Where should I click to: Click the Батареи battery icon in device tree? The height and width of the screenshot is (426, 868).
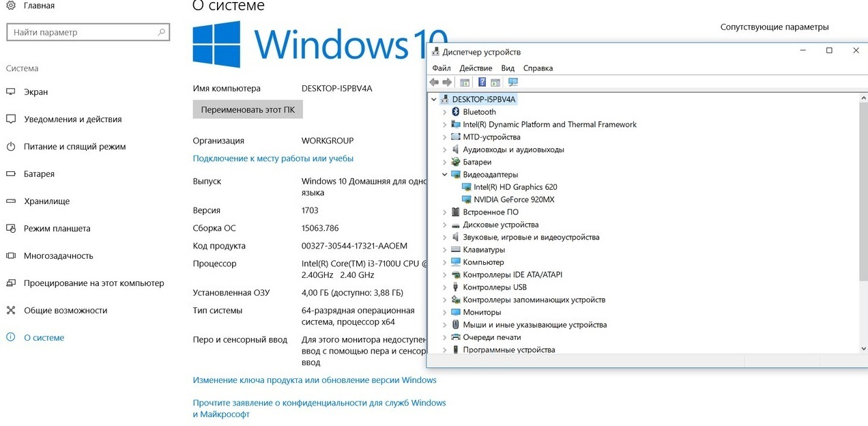[456, 162]
